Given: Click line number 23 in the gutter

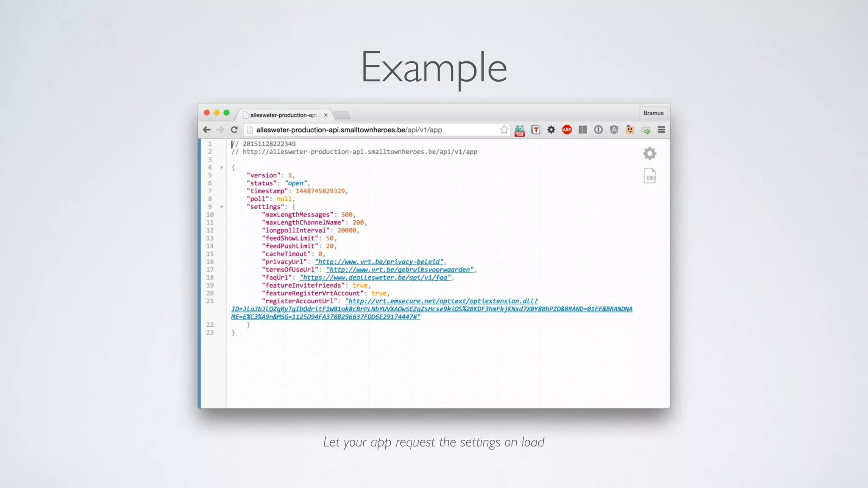Looking at the screenshot, I should point(210,333).
